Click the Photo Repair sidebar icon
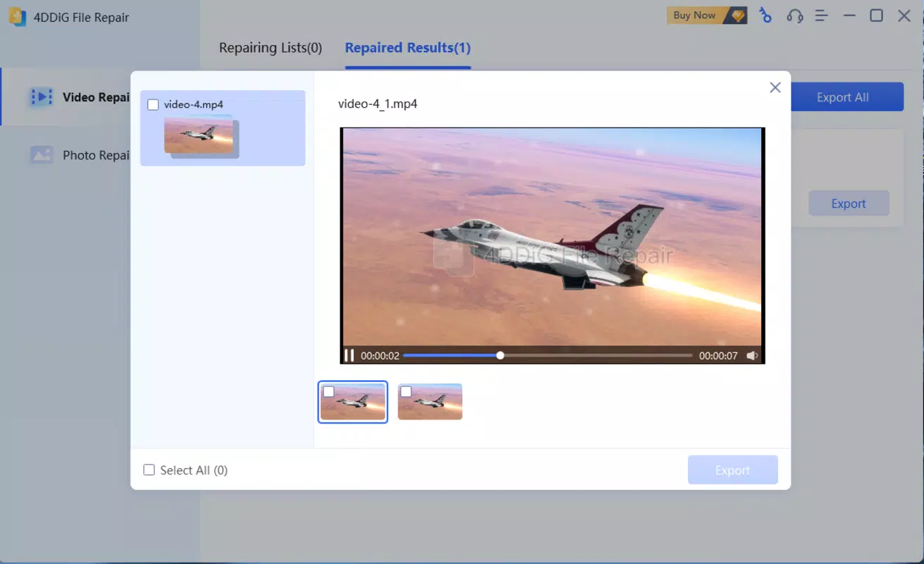Viewport: 924px width, 564px height. pos(42,155)
